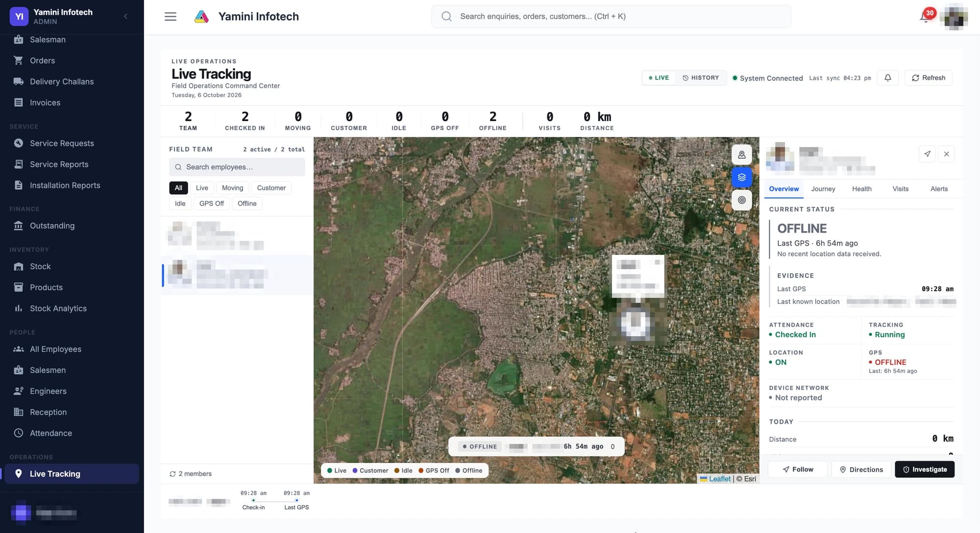Open Invoices in sidebar
The image size is (980, 533).
72,103
